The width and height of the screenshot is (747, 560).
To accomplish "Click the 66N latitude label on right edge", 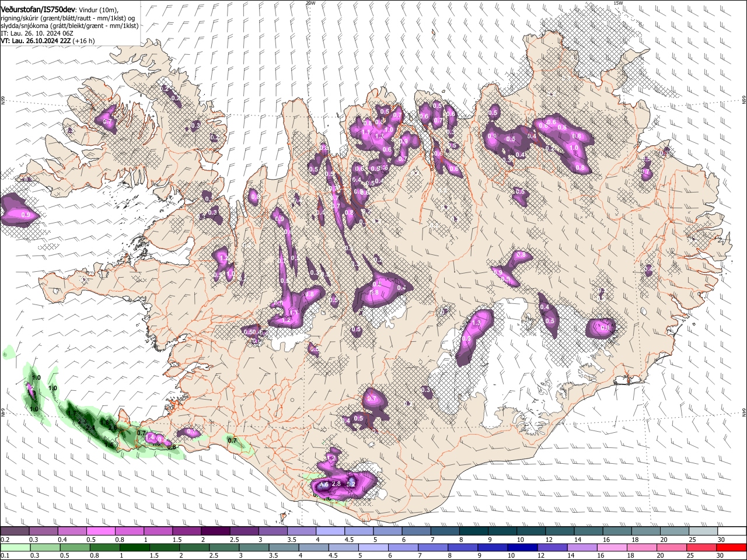I will (744, 100).
